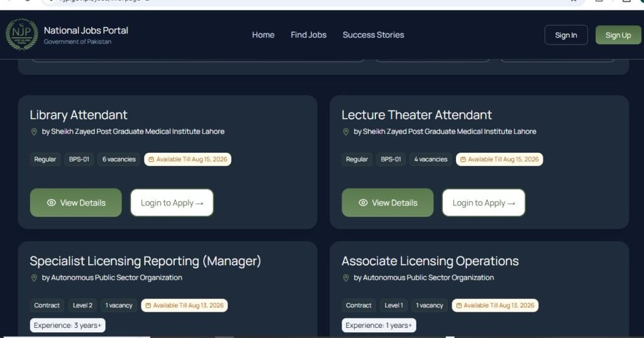The image size is (644, 338).
Task: Click eye icon in Lecture Theater View Details
Action: coord(363,203)
